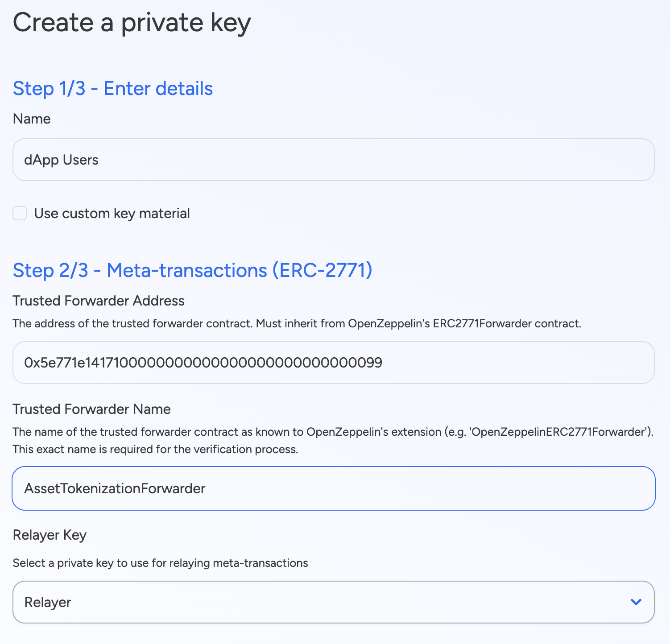Image resolution: width=670 pixels, height=644 pixels.
Task: Click the 'Relayer' selected value in the dropdown
Action: [48, 602]
